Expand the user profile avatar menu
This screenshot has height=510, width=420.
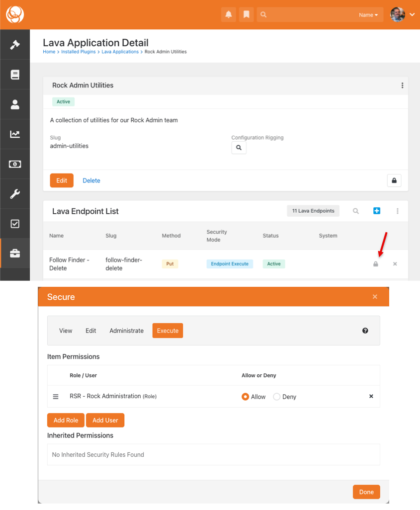(x=402, y=15)
